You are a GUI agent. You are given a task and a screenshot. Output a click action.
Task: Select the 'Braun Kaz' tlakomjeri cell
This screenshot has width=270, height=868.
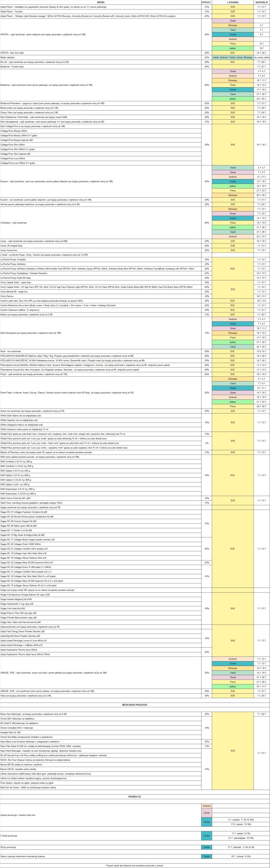click(100, 714)
